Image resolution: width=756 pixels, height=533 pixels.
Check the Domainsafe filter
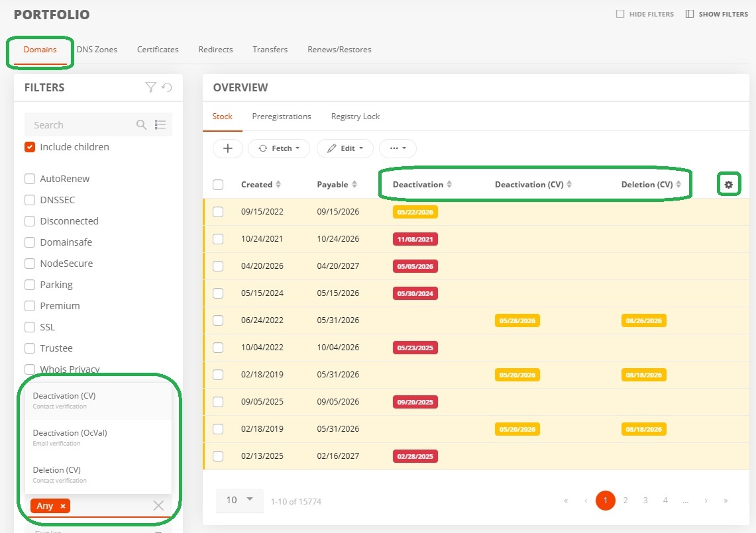[30, 242]
